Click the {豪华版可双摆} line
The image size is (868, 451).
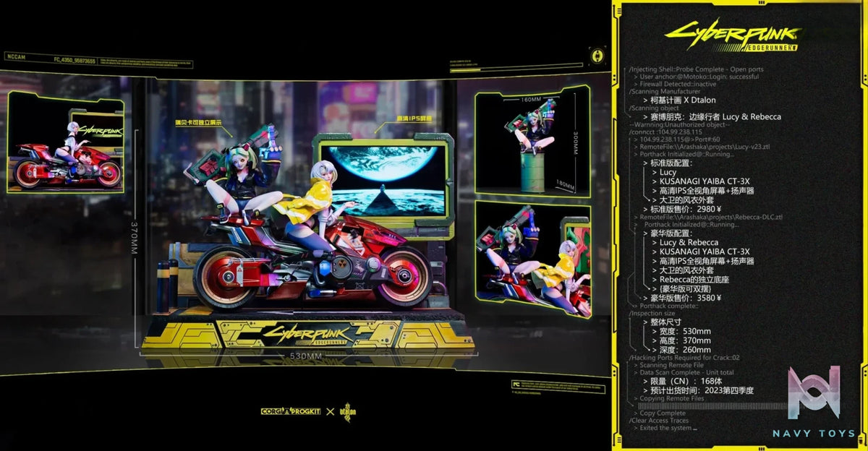coord(682,288)
